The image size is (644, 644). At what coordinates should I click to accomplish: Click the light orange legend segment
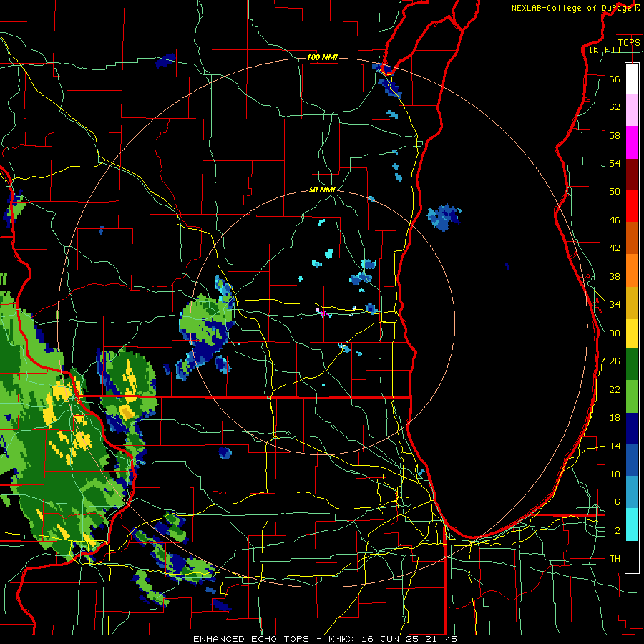pos(632,270)
